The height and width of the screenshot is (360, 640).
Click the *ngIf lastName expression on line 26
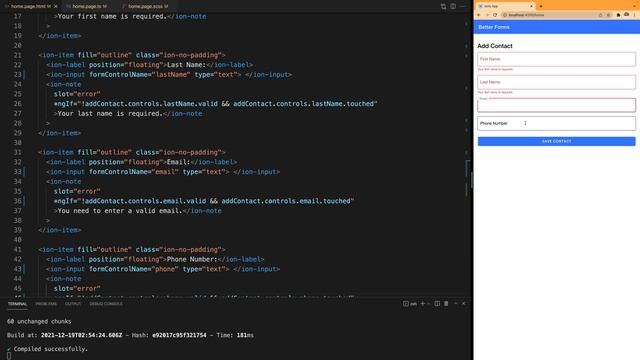(216, 104)
